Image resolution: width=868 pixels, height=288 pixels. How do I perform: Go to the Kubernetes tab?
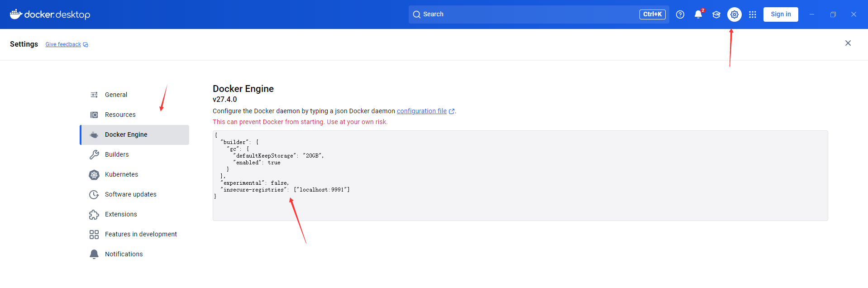134,174
